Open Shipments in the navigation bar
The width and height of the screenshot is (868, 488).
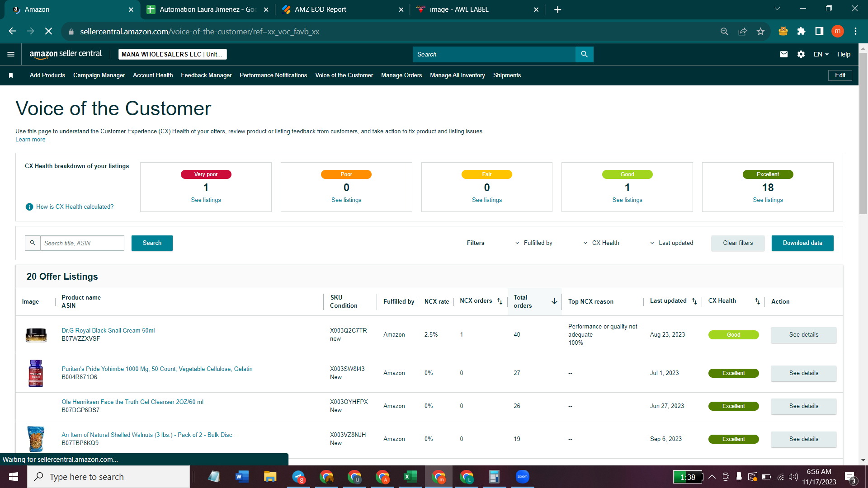[507, 75]
